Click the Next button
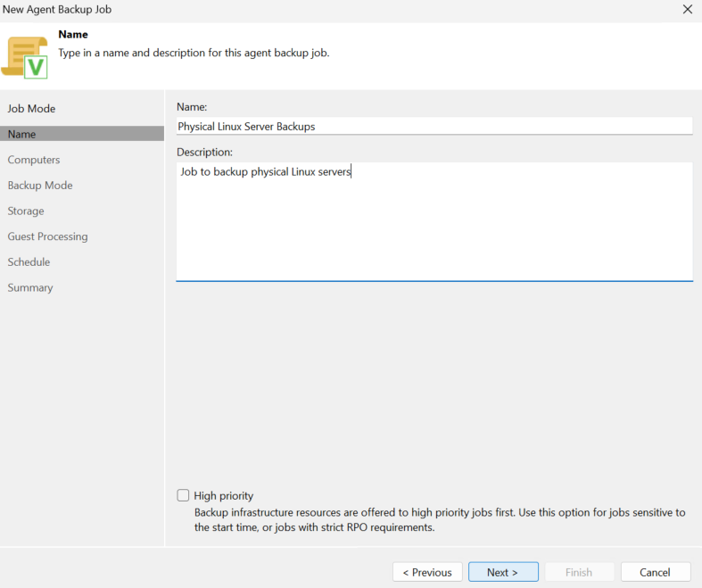 [x=503, y=572]
